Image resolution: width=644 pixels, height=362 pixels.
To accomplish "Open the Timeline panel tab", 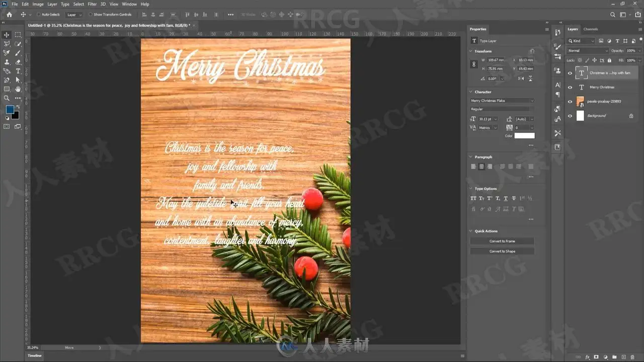I will (35, 355).
